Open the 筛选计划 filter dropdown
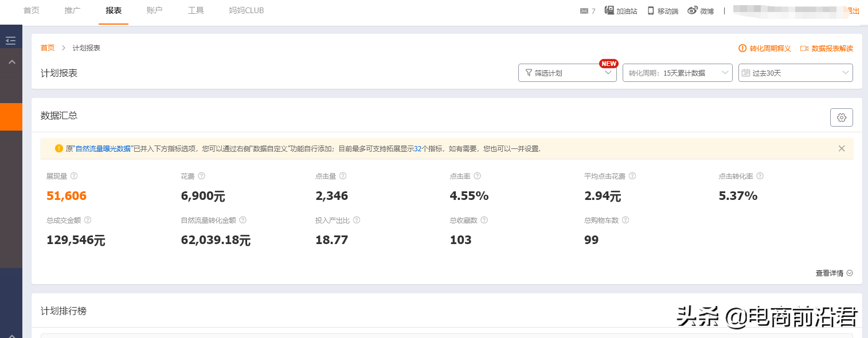The image size is (868, 338). 566,73
